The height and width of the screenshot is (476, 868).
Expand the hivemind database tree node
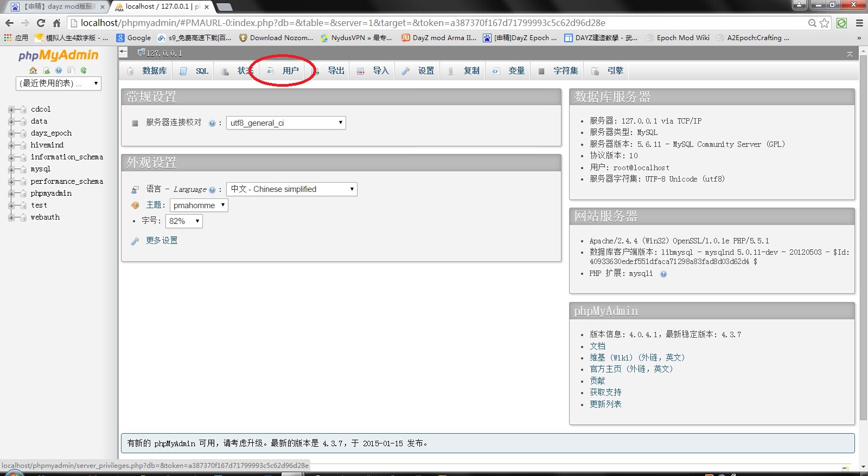pyautogui.click(x=11, y=145)
